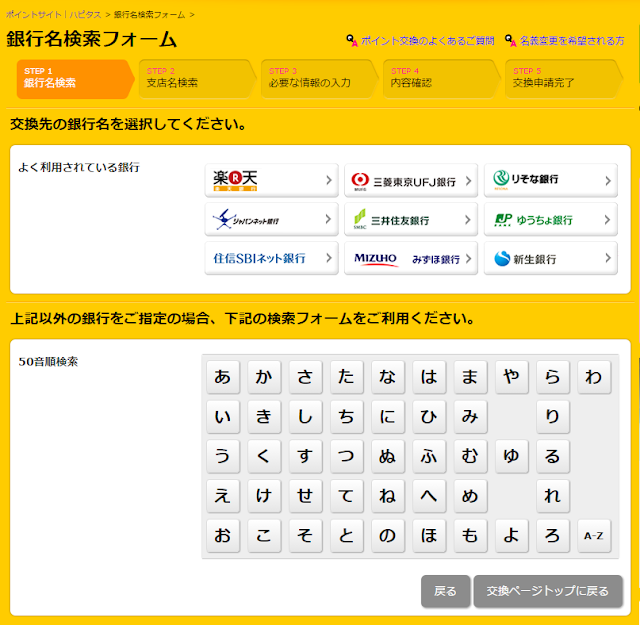Search banks starting with や

pos(511,377)
